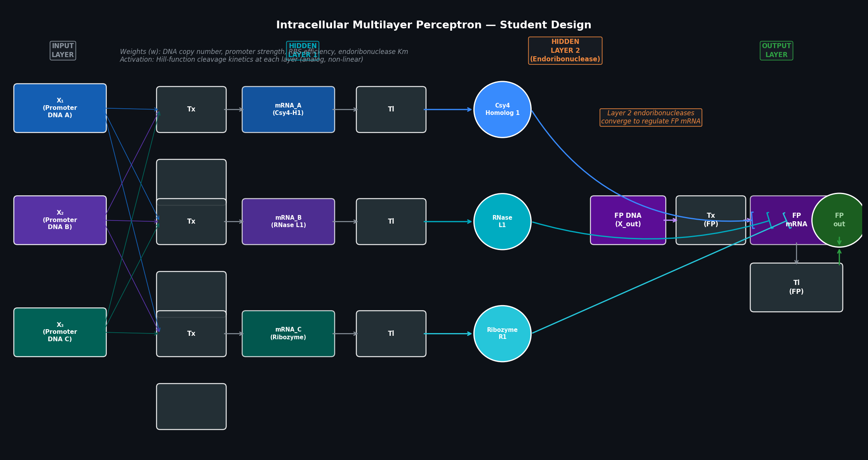The image size is (868, 460).
Task: Click the INPUT LAYER label
Action: pos(63,50)
